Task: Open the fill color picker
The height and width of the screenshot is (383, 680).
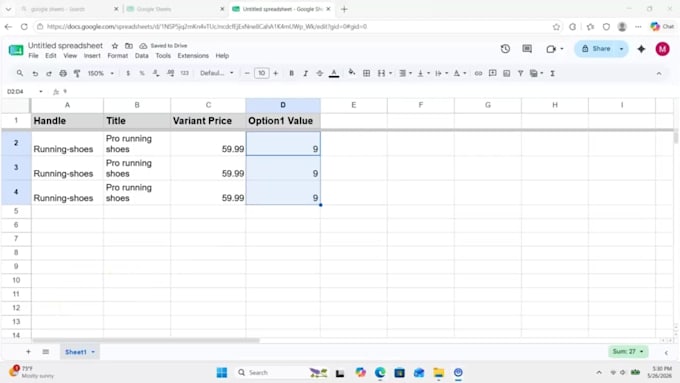Action: 352,73
